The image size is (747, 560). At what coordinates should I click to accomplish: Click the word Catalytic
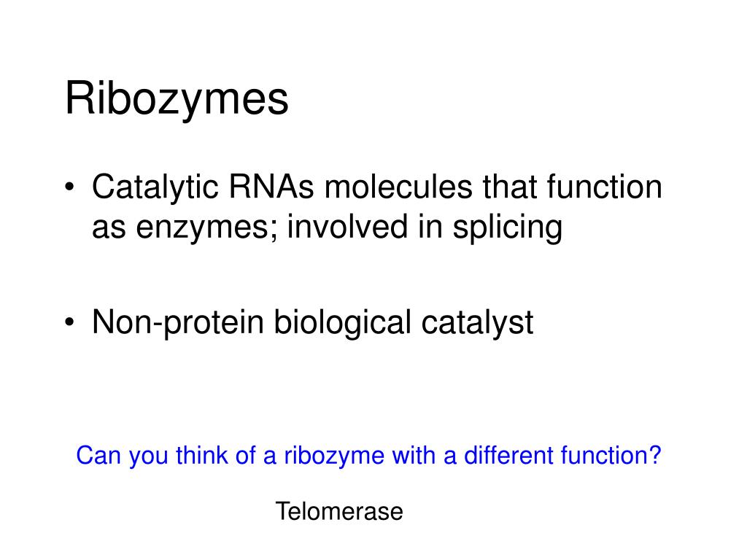point(155,188)
